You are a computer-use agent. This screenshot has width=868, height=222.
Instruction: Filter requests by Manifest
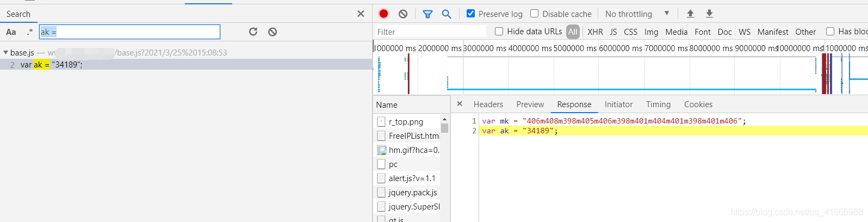[773, 32]
